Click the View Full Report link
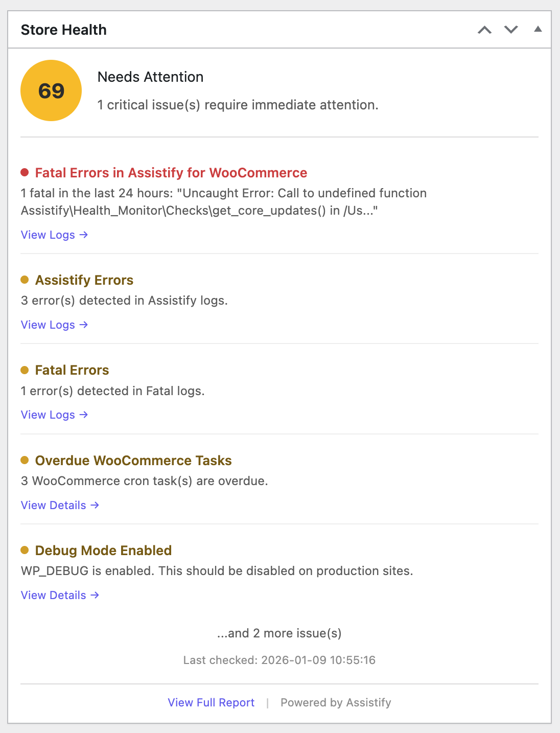560x733 pixels. pos(211,702)
